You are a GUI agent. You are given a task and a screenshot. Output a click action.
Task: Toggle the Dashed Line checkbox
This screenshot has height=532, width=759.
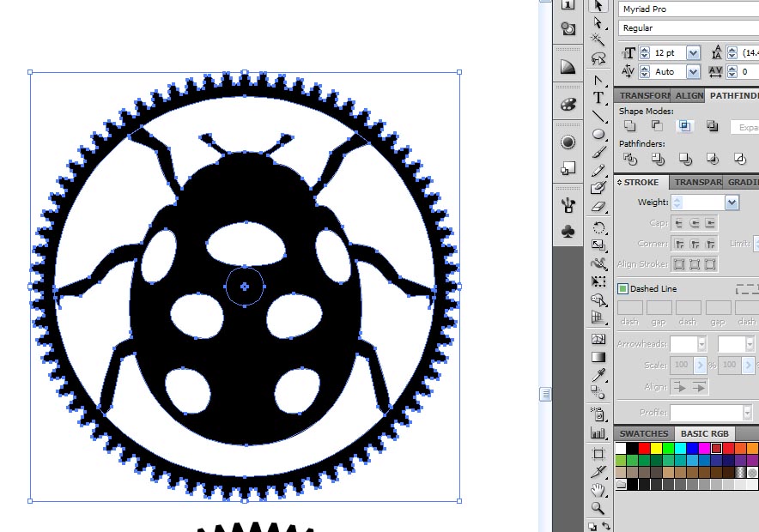click(x=622, y=288)
